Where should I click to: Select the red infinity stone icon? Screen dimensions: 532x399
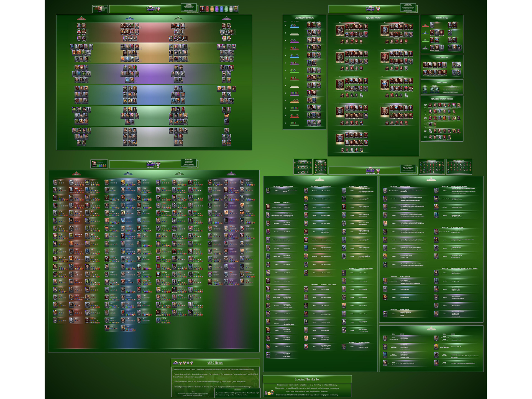207,9
